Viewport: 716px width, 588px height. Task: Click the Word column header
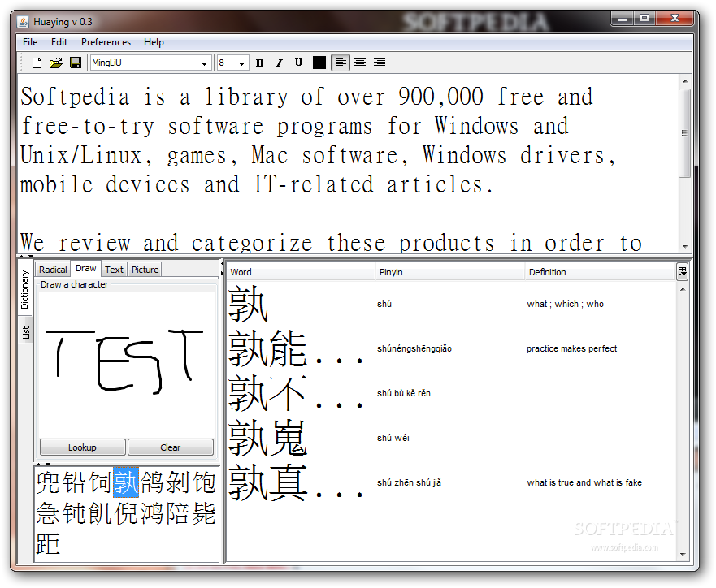(301, 272)
